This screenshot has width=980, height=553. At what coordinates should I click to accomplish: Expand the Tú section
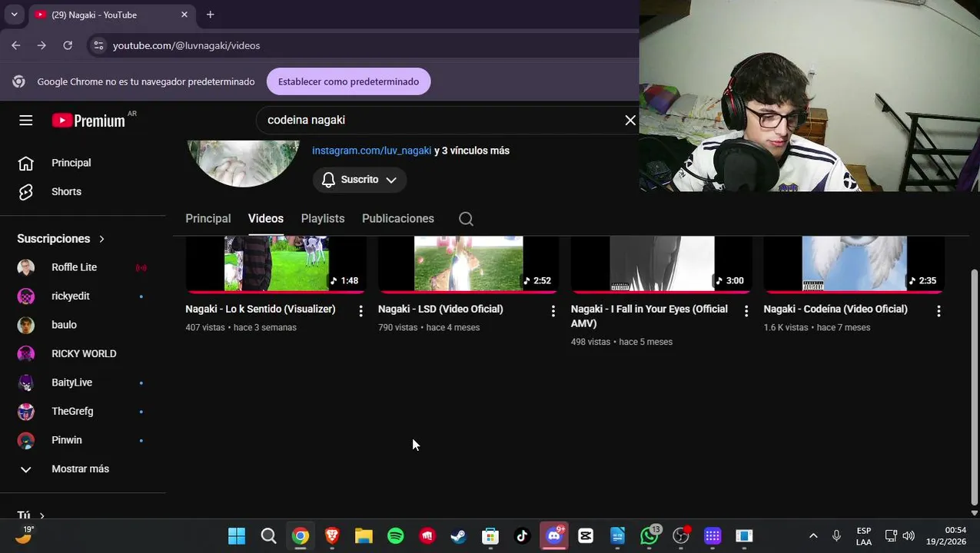[x=31, y=515]
